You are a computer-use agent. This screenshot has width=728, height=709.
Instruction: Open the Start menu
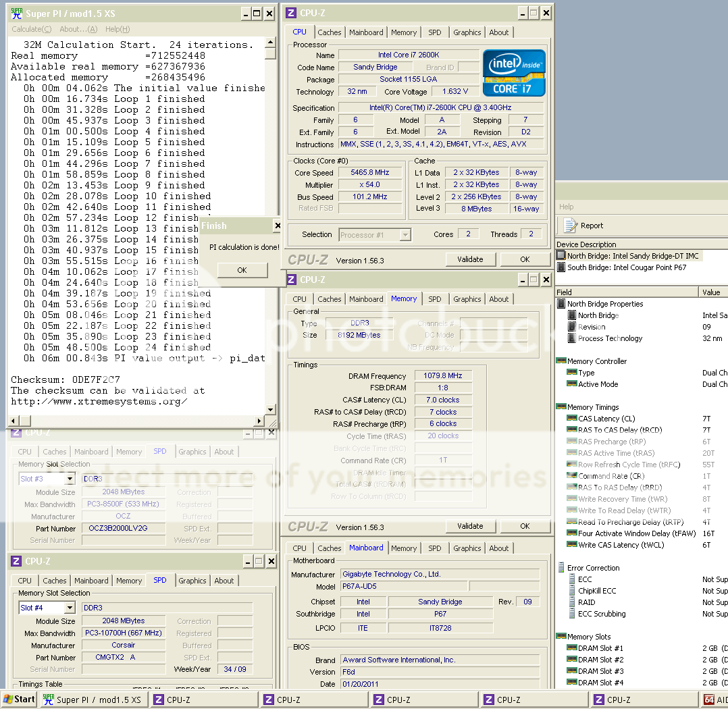click(x=19, y=700)
